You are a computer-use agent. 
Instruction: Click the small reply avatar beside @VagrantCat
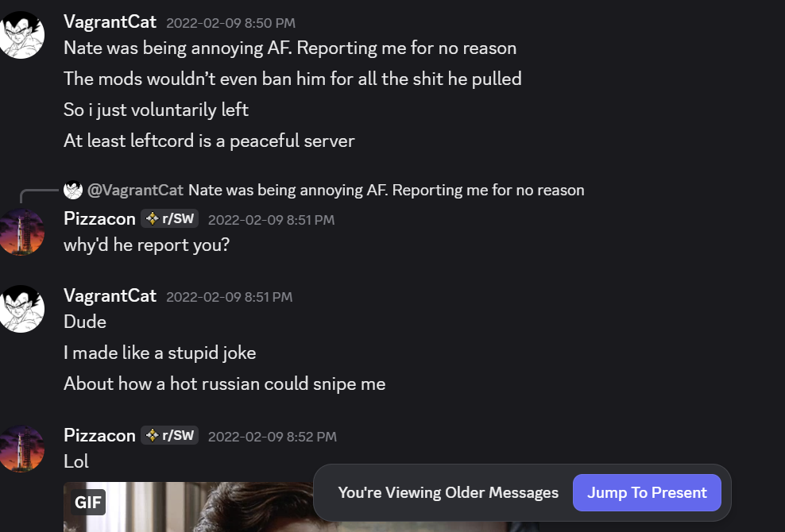click(73, 190)
